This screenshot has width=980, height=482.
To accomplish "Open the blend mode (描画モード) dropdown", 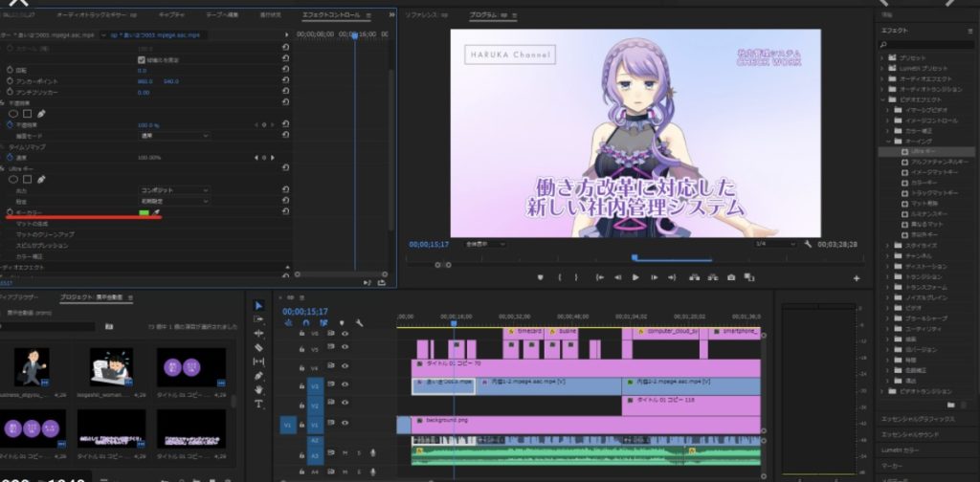I will point(174,136).
